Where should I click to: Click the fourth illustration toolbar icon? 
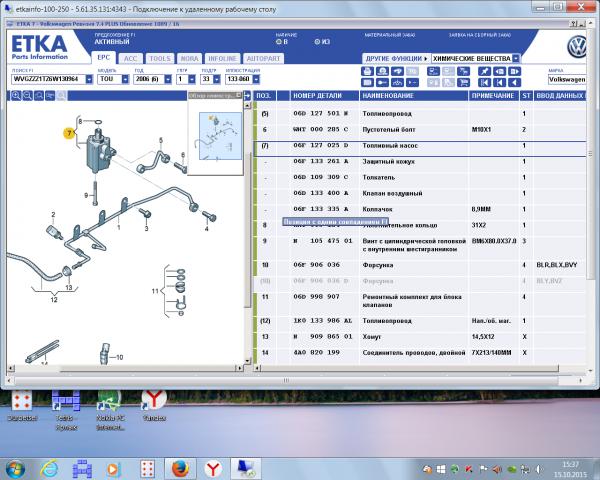coord(50,96)
